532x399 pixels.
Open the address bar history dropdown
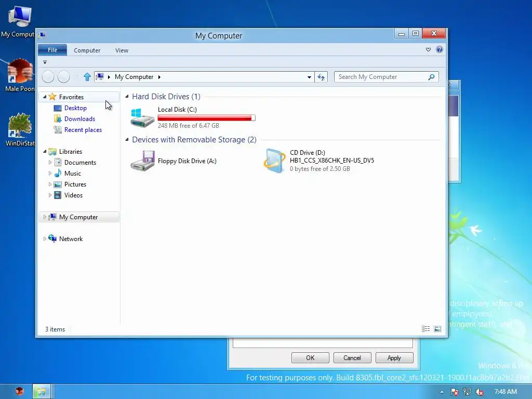(309, 77)
